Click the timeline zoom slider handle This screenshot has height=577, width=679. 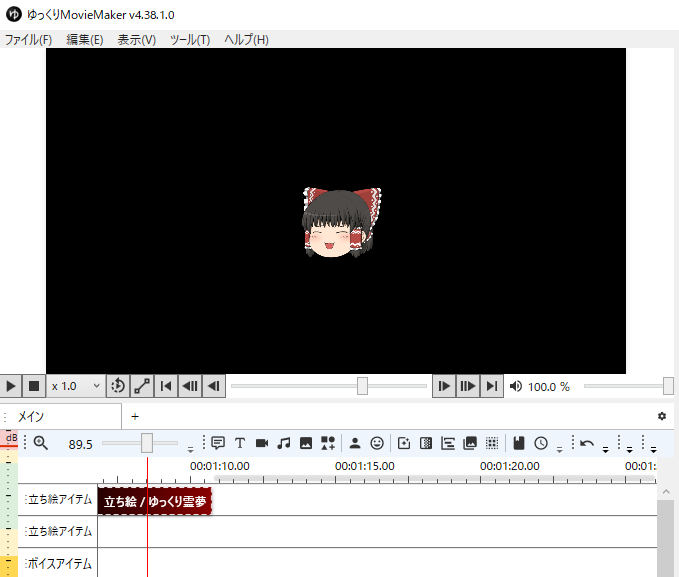click(x=147, y=443)
